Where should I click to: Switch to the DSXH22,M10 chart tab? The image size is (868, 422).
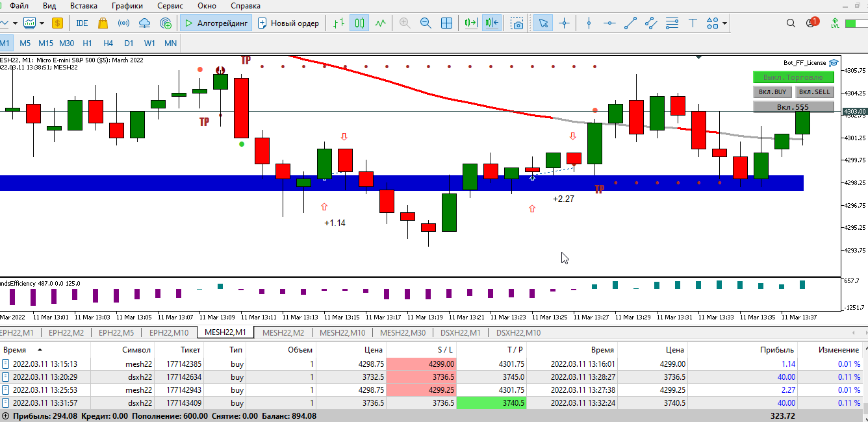(x=518, y=332)
